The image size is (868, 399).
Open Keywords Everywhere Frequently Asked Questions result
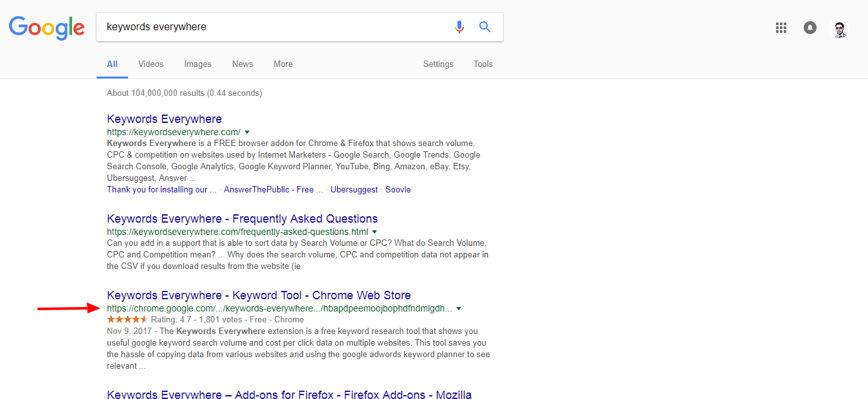click(x=243, y=219)
